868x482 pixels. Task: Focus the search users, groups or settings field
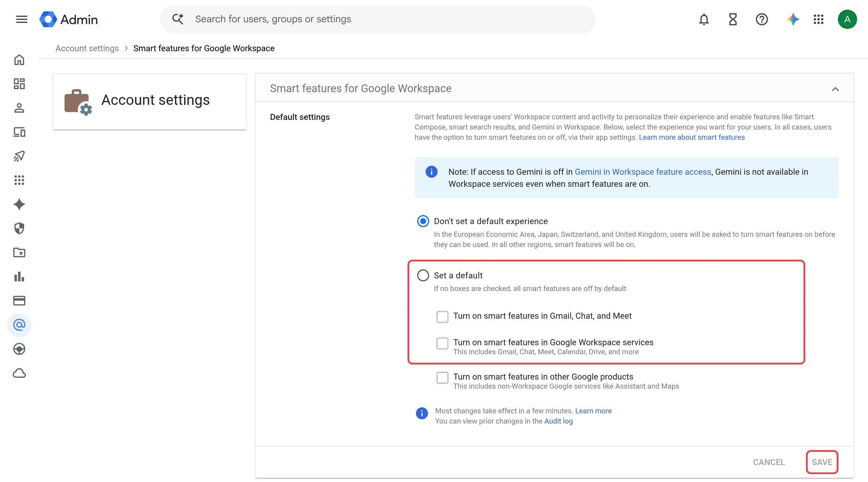point(378,19)
